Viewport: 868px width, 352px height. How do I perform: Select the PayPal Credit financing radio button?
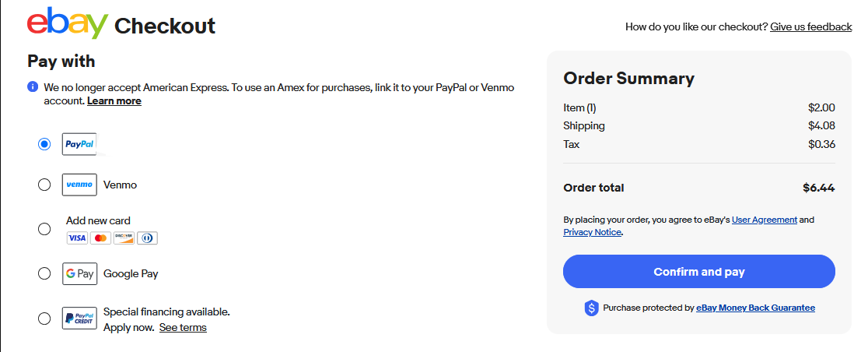coord(44,319)
